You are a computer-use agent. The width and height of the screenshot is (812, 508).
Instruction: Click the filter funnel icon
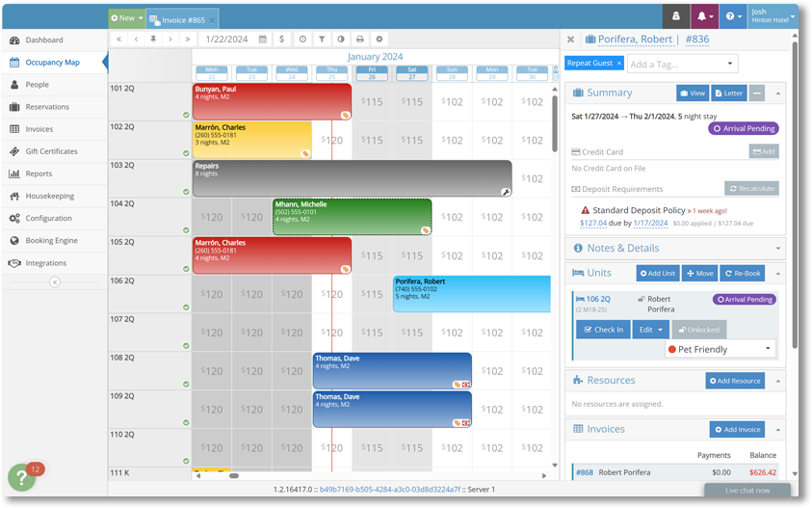[x=323, y=40]
